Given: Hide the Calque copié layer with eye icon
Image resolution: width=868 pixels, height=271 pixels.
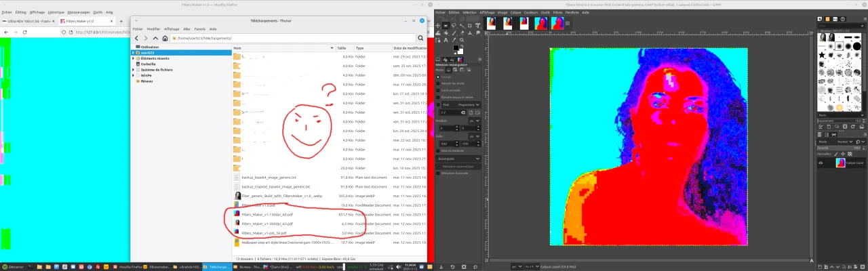Looking at the screenshot, I should coord(821,162).
